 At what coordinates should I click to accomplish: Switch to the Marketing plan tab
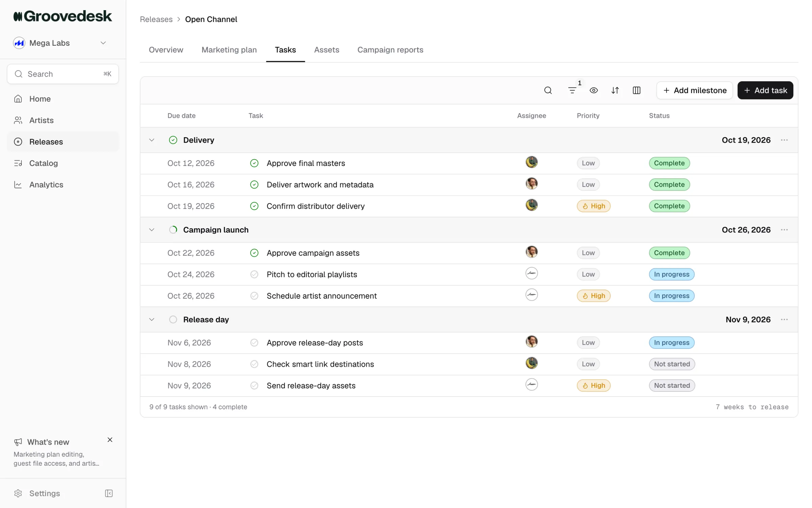coord(229,50)
